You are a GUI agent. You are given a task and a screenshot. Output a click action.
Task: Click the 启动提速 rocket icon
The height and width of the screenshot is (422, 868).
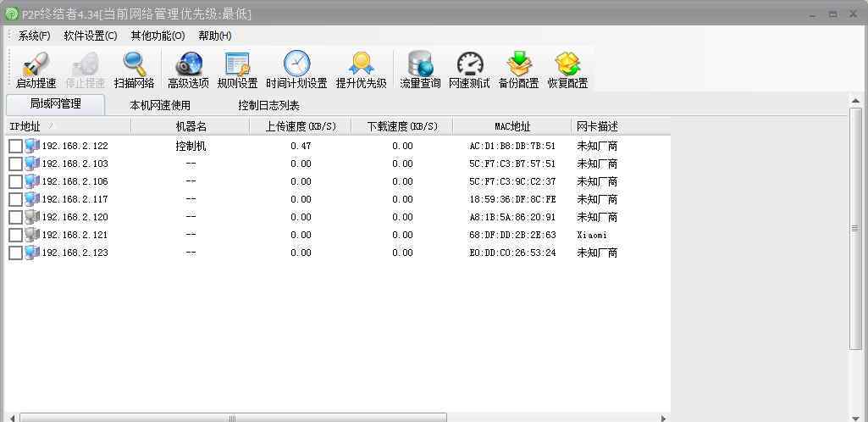point(36,64)
